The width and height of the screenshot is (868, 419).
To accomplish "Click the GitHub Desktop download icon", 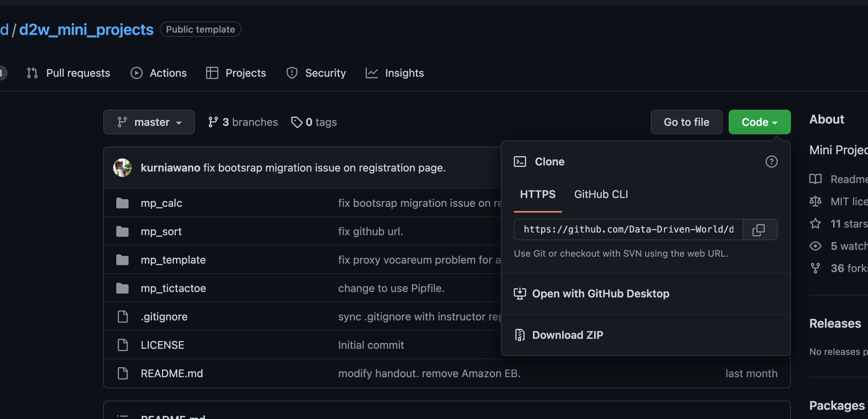I will pos(520,294).
